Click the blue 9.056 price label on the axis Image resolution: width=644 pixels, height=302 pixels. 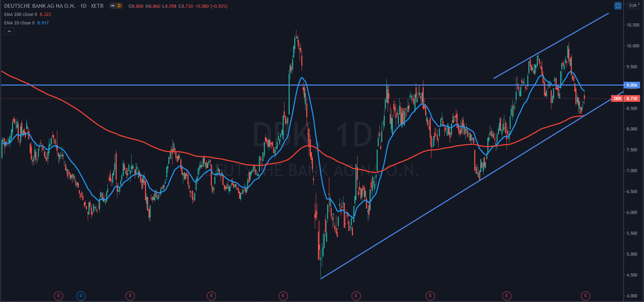coord(632,85)
